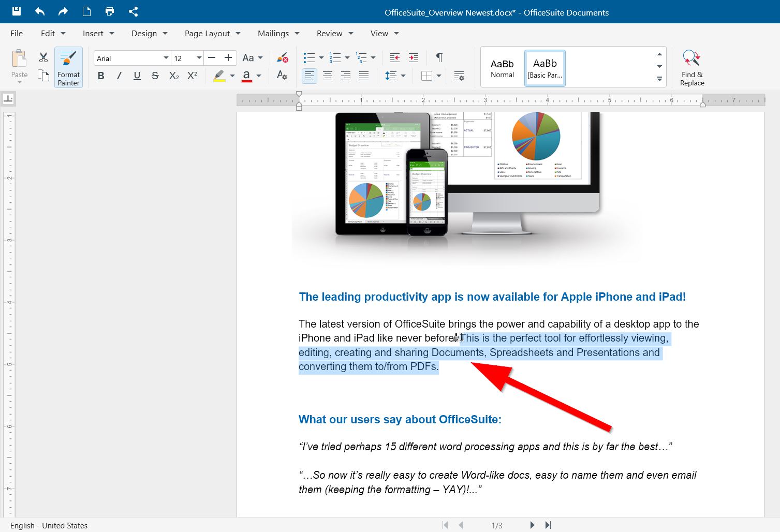Open the Page Layout menu
The height and width of the screenshot is (532, 780).
213,33
